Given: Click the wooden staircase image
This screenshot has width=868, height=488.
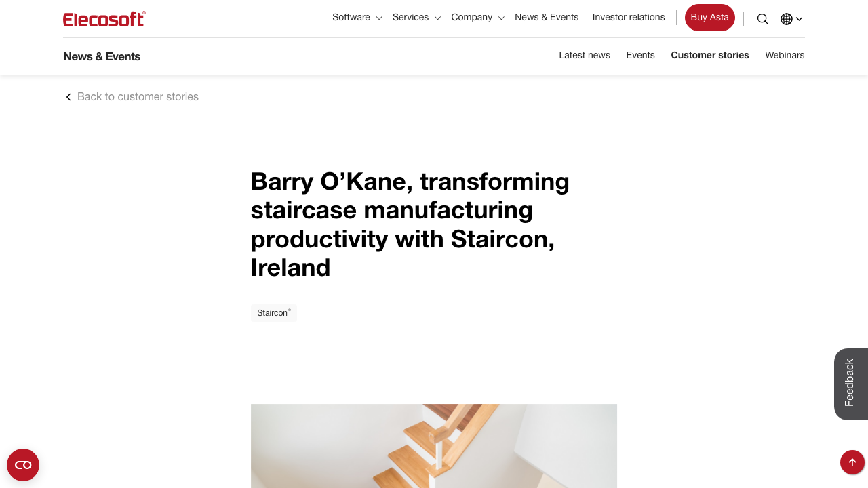Looking at the screenshot, I should click(434, 446).
